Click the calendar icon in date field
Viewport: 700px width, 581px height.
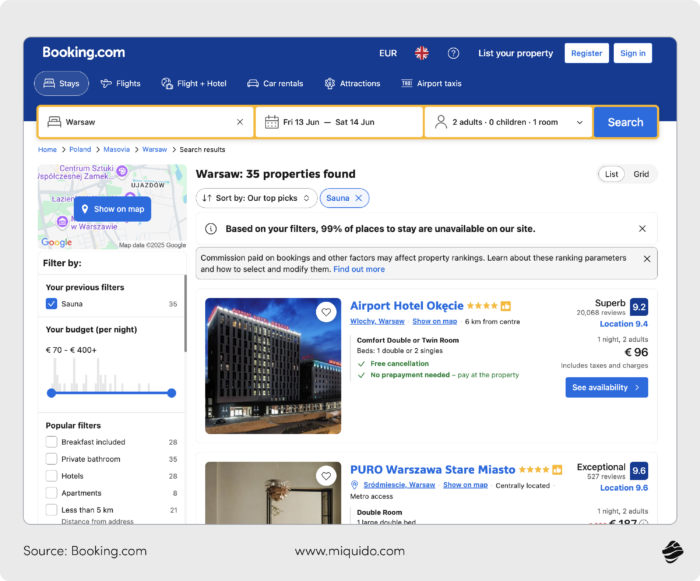(271, 122)
